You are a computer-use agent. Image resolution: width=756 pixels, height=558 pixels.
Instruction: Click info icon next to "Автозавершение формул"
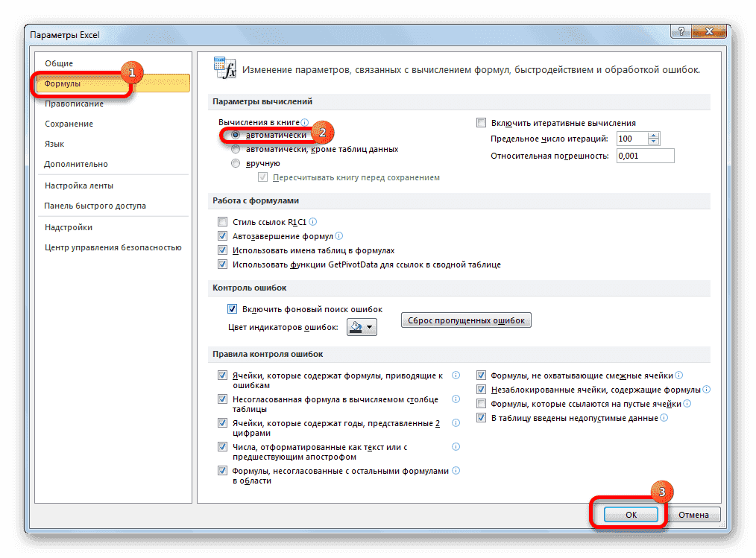tap(339, 235)
